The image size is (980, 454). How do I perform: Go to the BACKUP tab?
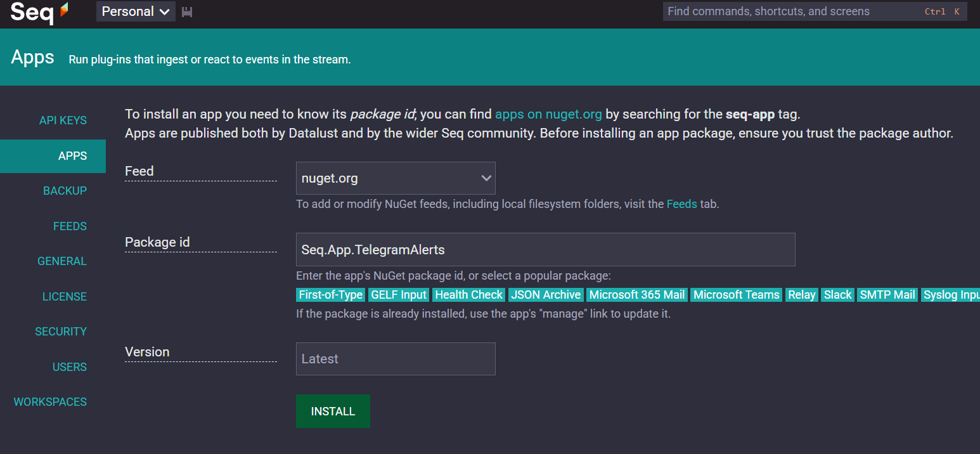pos(65,191)
